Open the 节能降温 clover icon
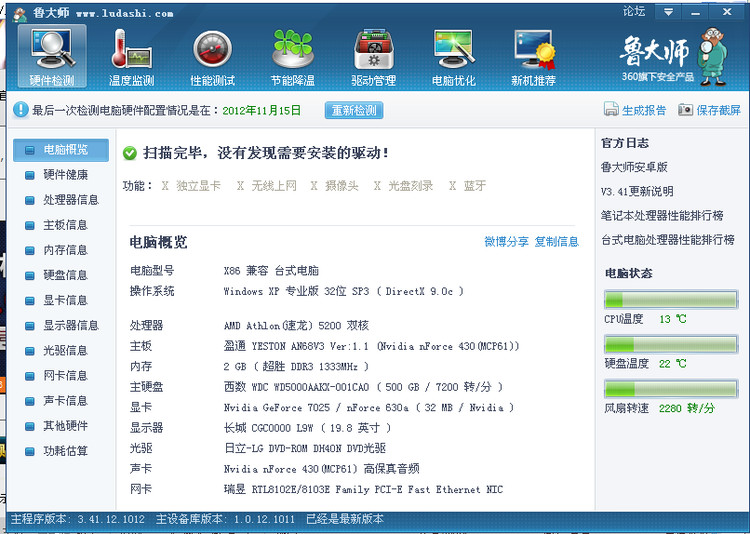 (x=293, y=56)
